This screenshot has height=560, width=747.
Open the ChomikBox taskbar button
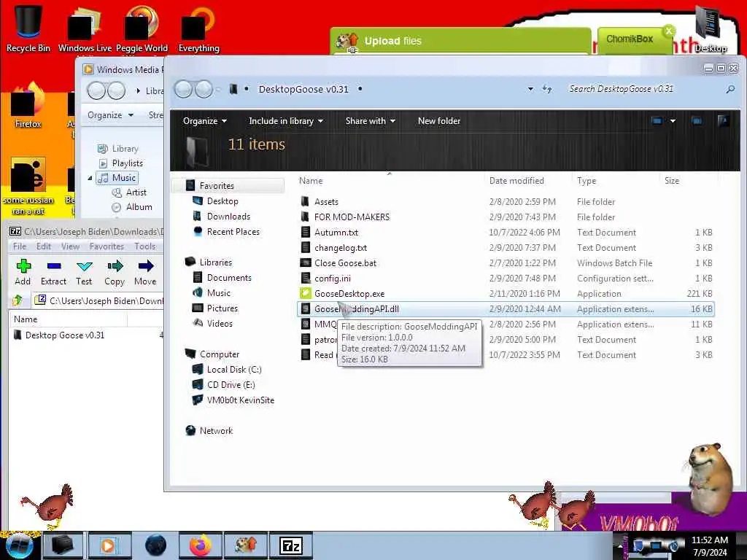click(246, 545)
